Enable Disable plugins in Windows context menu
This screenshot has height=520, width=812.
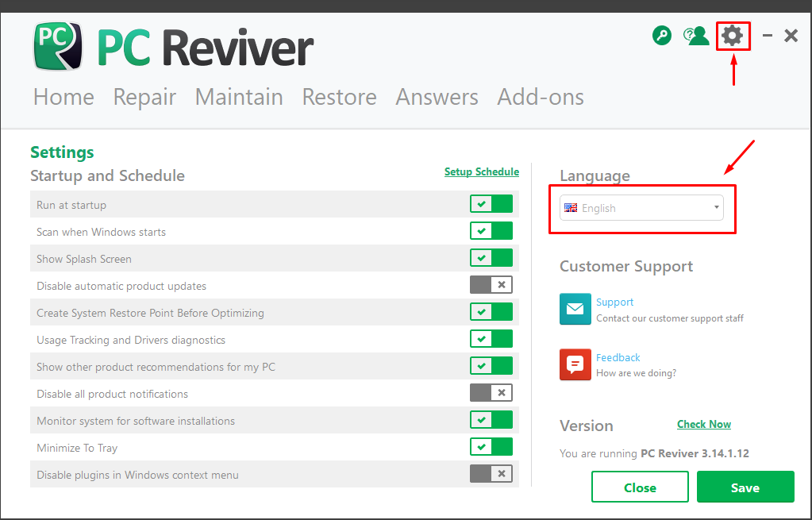[491, 473]
